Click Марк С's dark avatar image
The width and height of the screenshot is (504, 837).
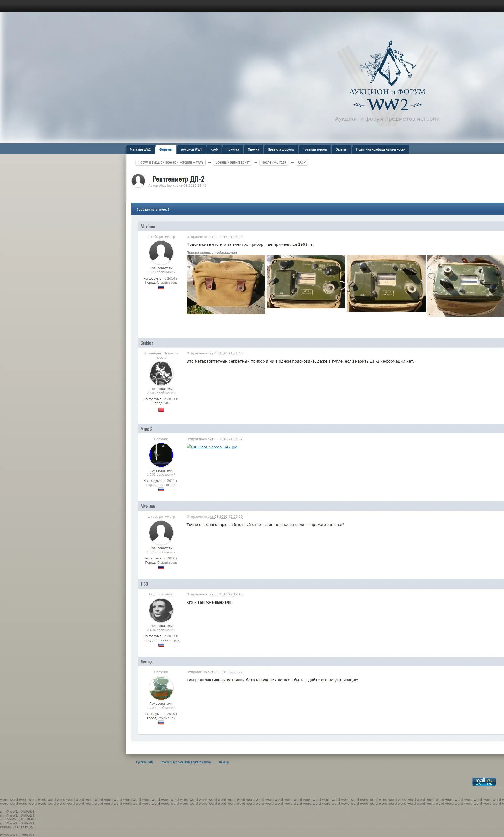click(161, 454)
